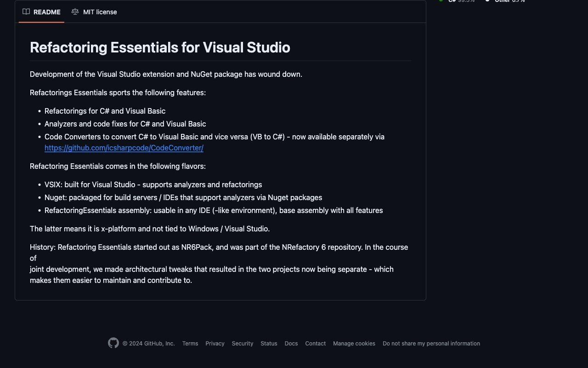
Task: Click the scales icon beside MIT license
Action: (75, 11)
